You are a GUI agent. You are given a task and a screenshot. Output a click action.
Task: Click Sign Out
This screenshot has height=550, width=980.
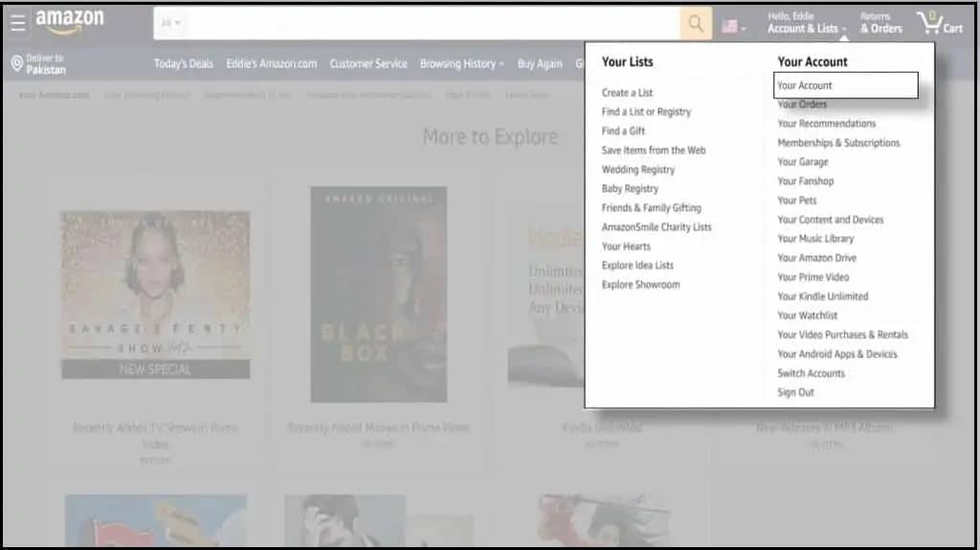(x=795, y=392)
